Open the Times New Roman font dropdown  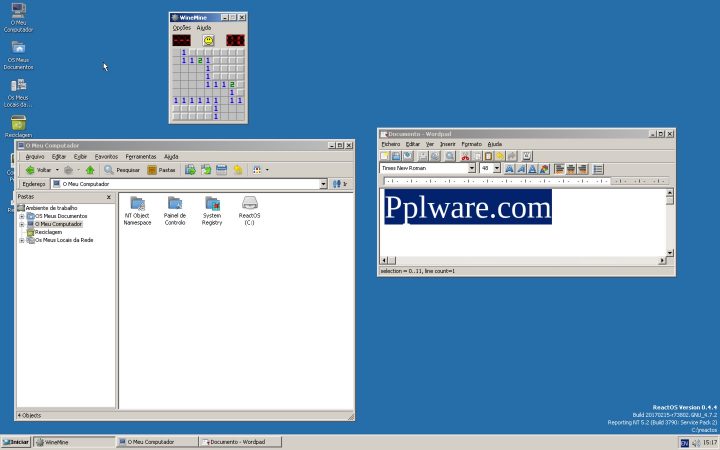coord(471,169)
